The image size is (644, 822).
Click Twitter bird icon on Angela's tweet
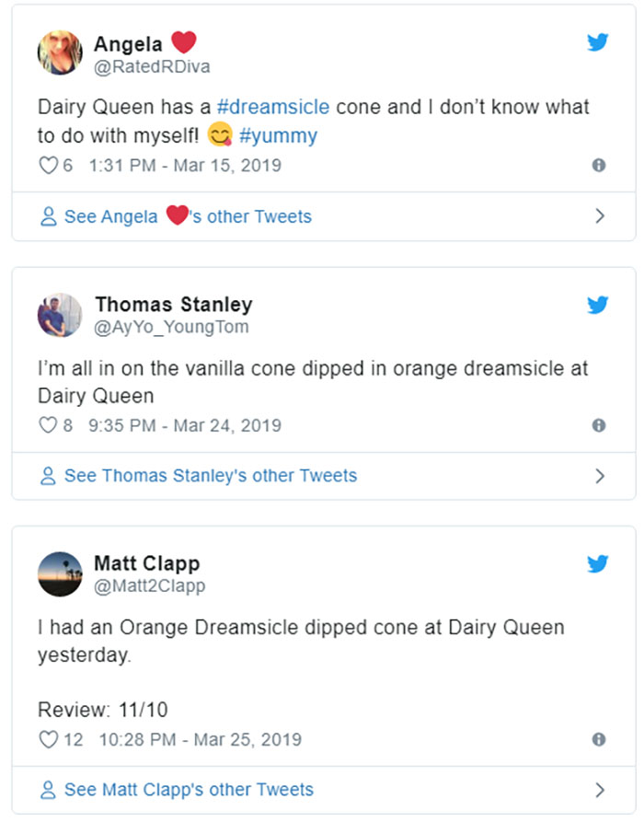pos(598,41)
